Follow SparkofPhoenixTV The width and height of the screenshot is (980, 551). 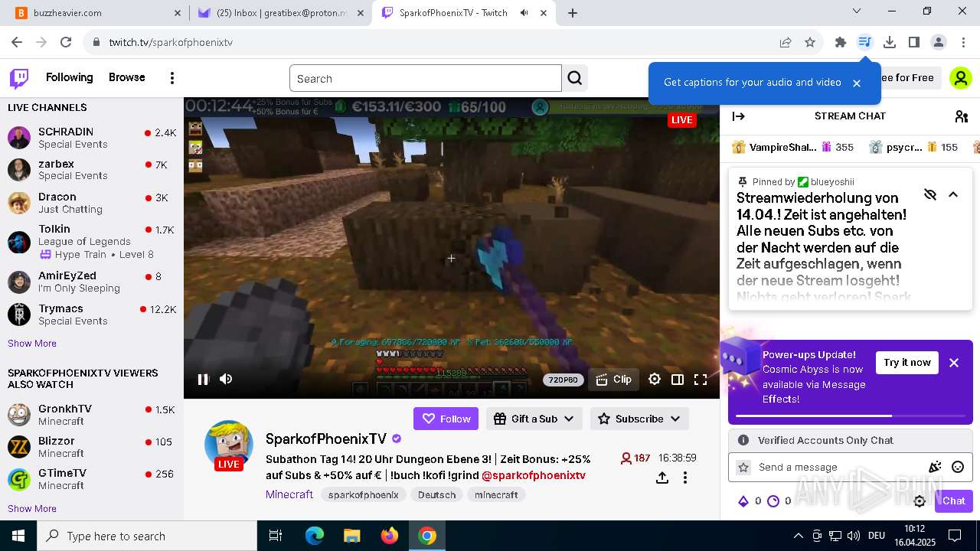coord(446,419)
